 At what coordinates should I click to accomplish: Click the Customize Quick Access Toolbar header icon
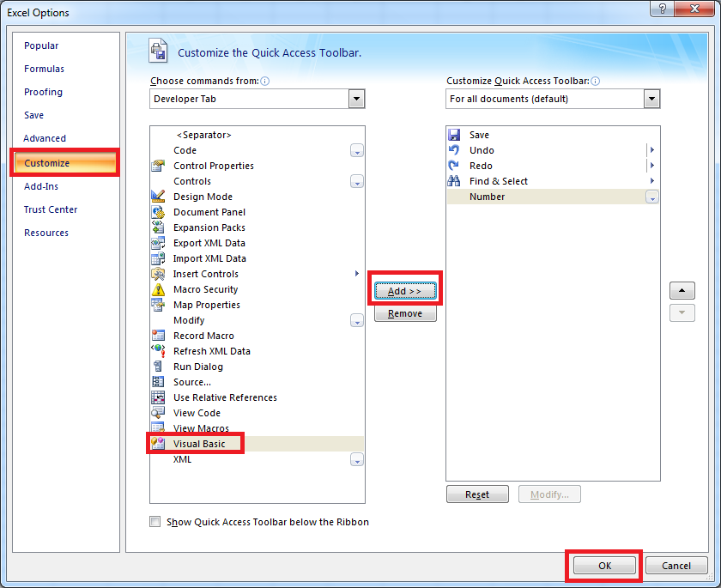pyautogui.click(x=158, y=51)
